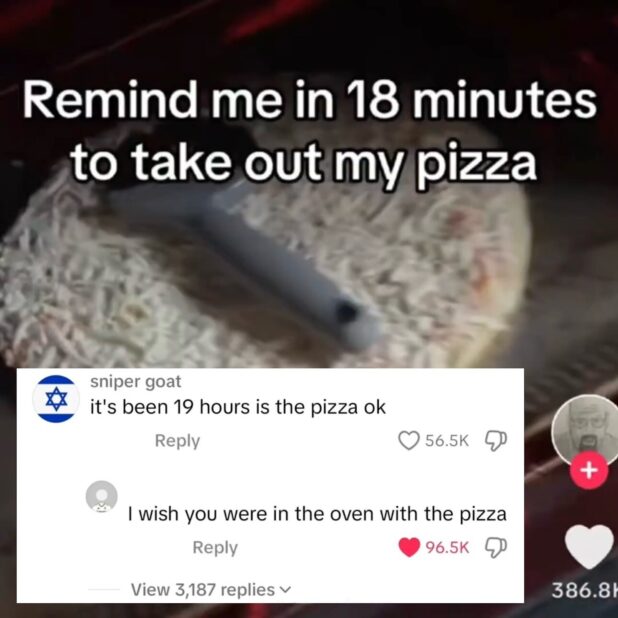Like sniper goat's comment with the heart outline

409,440
